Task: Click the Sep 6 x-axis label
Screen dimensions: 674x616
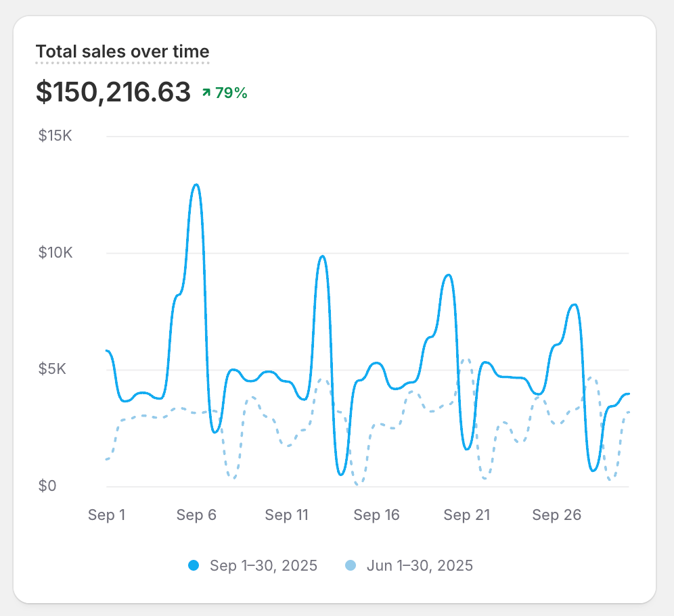Action: click(x=196, y=515)
